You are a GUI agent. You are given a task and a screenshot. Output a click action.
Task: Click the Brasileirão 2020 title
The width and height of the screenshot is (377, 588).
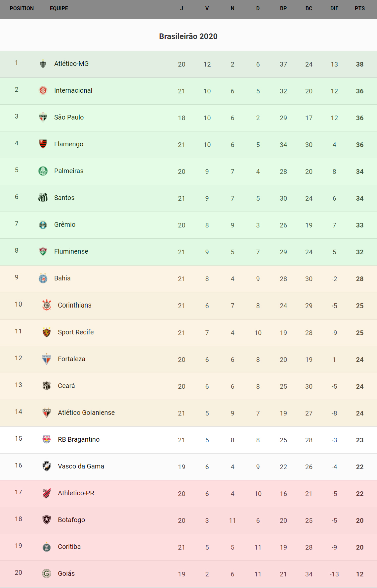188,36
